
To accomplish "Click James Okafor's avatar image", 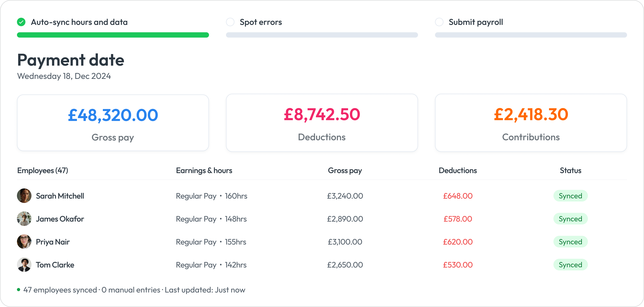I will (x=24, y=219).
